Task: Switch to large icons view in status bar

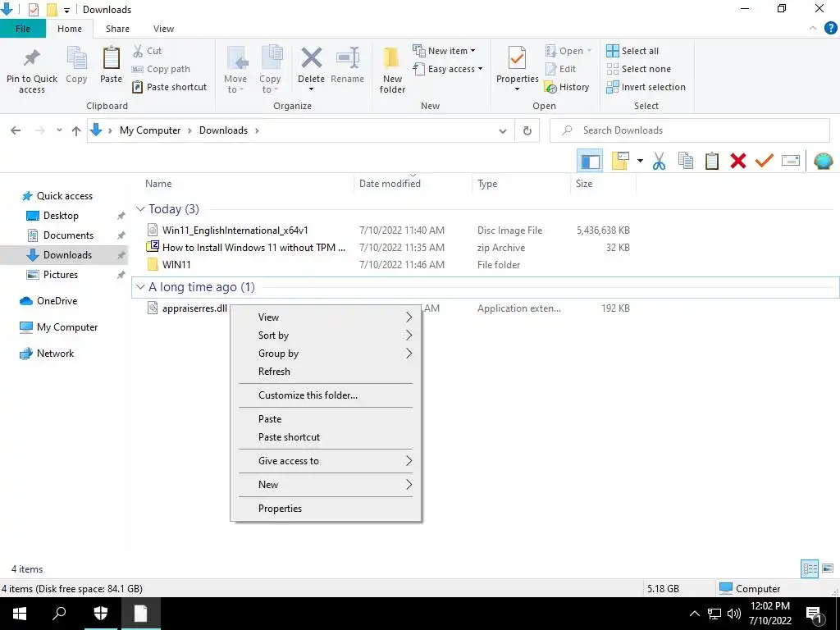Action: pos(828,568)
